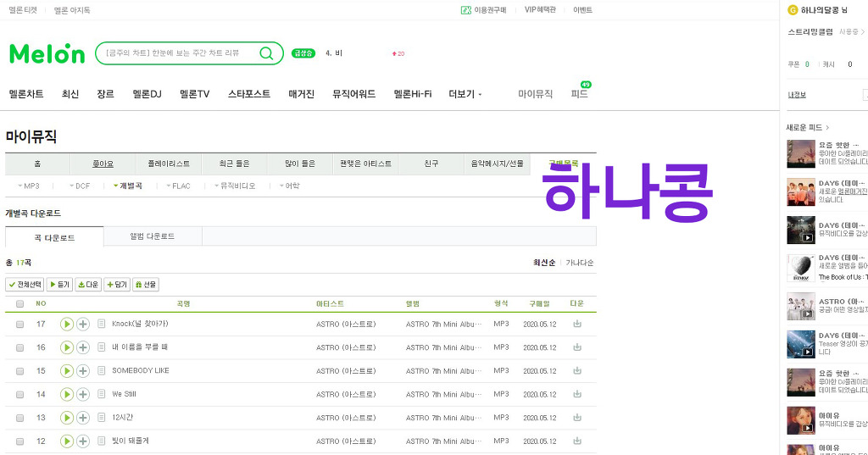868x455 pixels.
Task: Click the search magnifier icon
Action: click(x=266, y=53)
